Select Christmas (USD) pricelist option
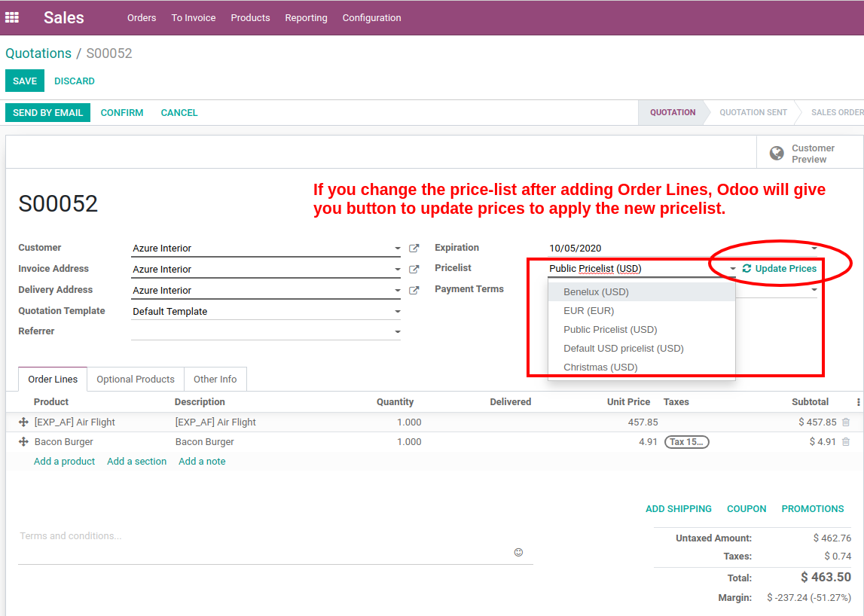The width and height of the screenshot is (864, 616). click(x=641, y=367)
